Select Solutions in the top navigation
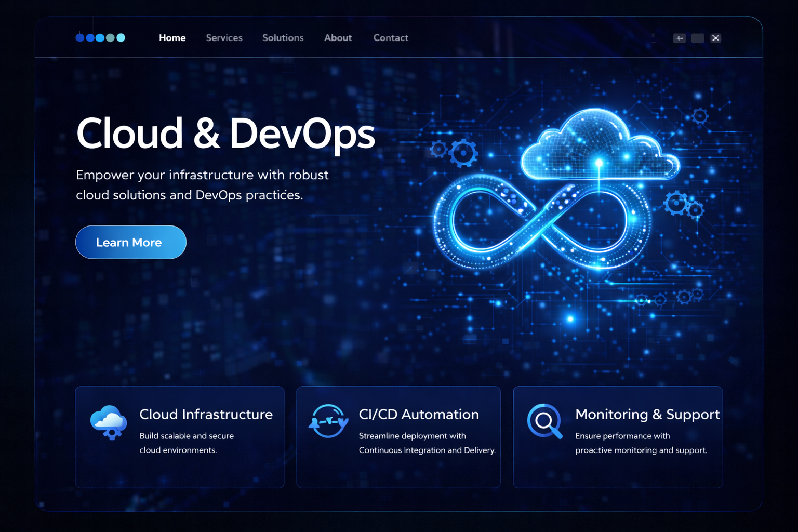Viewport: 798px width, 532px height. click(283, 38)
